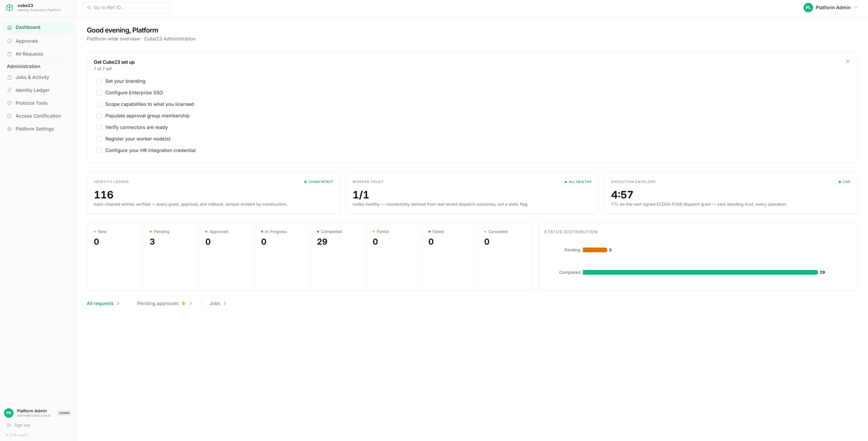Dismiss the Get Cube23 set up panel
The width and height of the screenshot is (868, 441).
[x=847, y=61]
